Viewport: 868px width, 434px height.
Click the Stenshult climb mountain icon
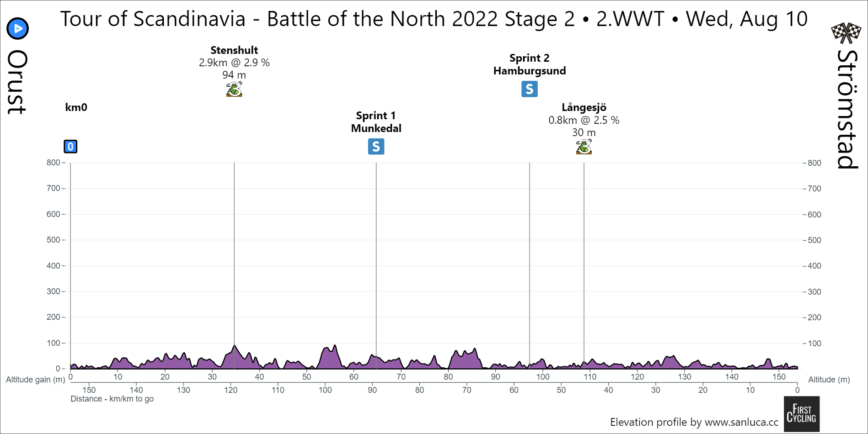click(234, 89)
